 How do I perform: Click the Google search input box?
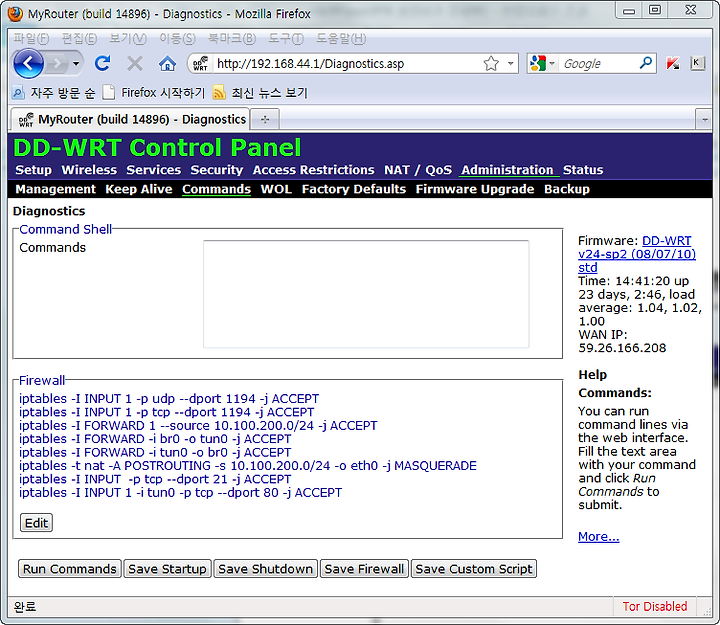click(x=598, y=63)
